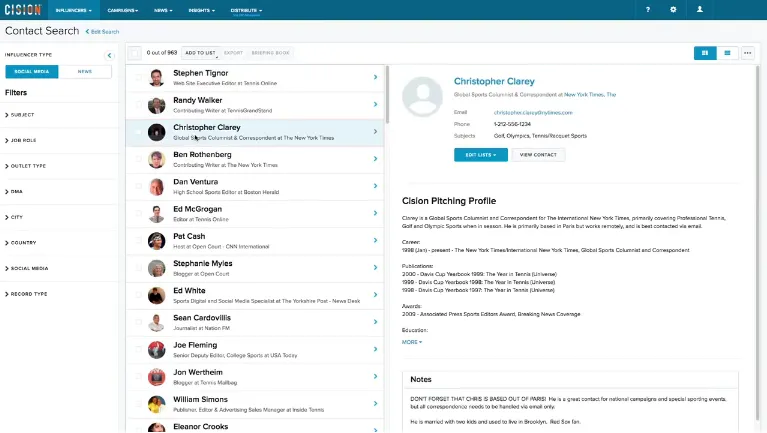Click Christopher Clarey's name heading link
The height and width of the screenshot is (433, 767).
click(494, 81)
